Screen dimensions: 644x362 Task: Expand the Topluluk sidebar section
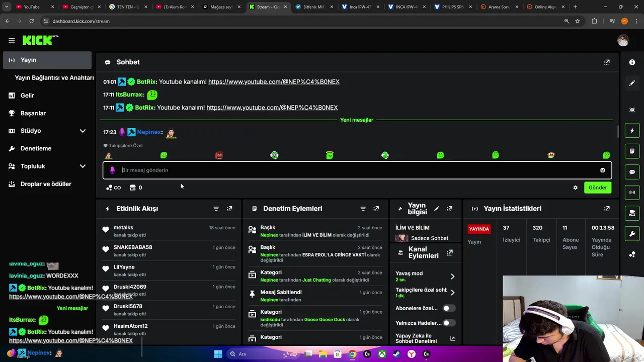(x=83, y=166)
